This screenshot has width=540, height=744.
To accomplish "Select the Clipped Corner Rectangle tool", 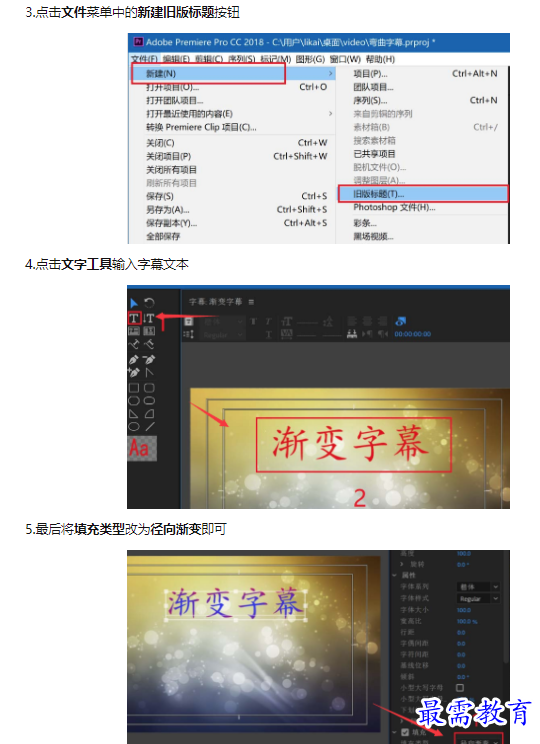I will (134, 400).
